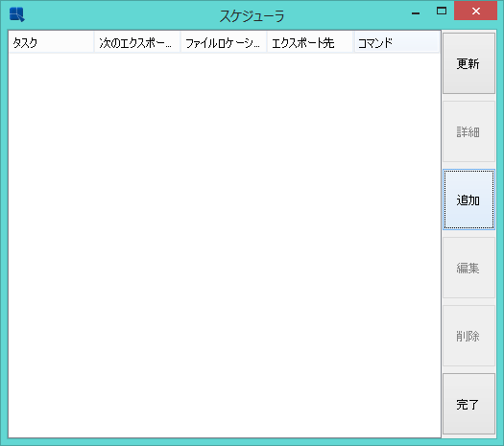Click divider between タスク and 次のエクスポー... headers

tap(94, 42)
